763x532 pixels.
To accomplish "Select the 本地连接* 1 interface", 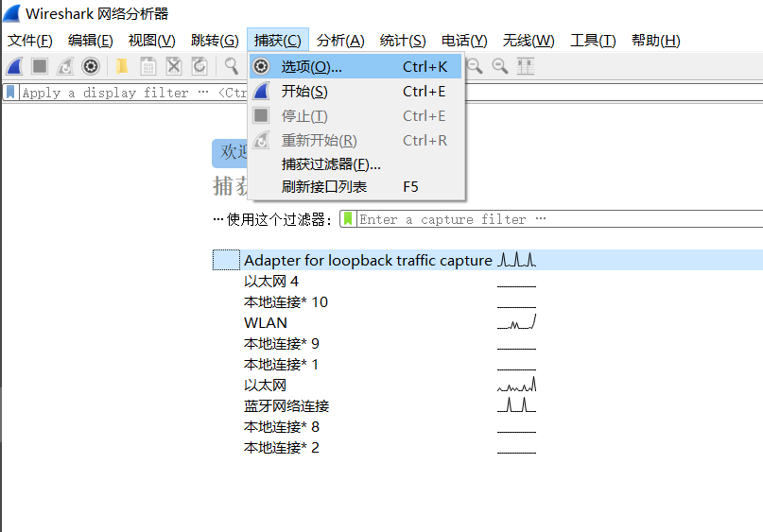I will (x=488, y=364).
